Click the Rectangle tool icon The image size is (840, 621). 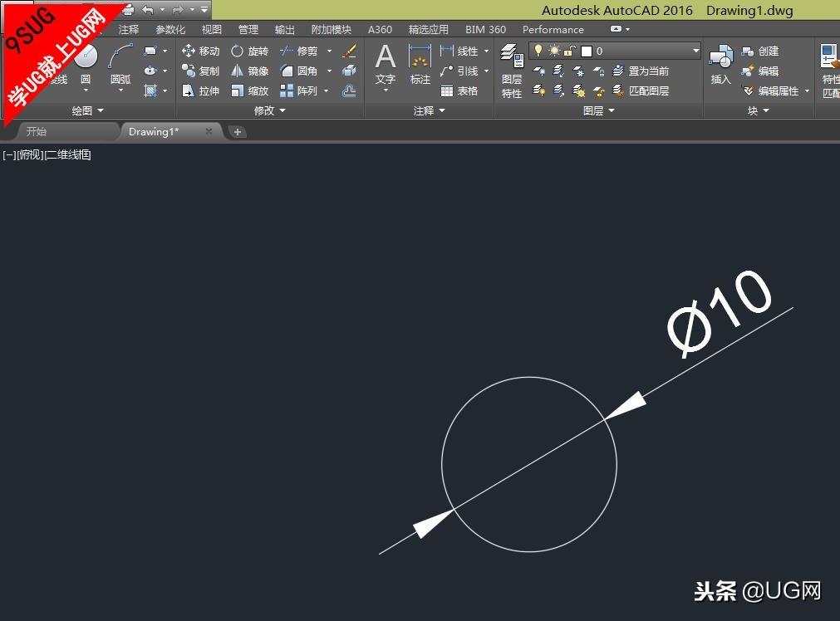[150, 51]
